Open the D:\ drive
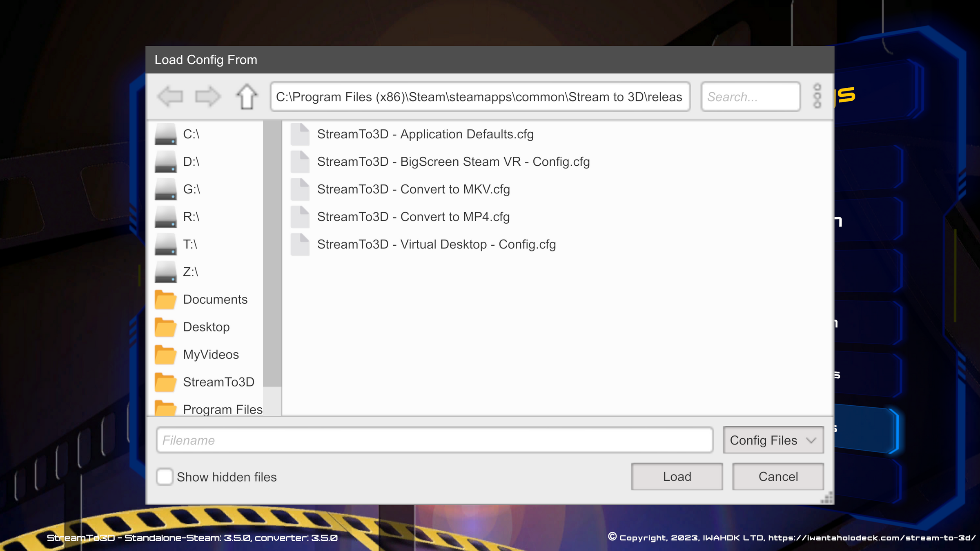The height and width of the screenshot is (551, 980). pos(191,161)
